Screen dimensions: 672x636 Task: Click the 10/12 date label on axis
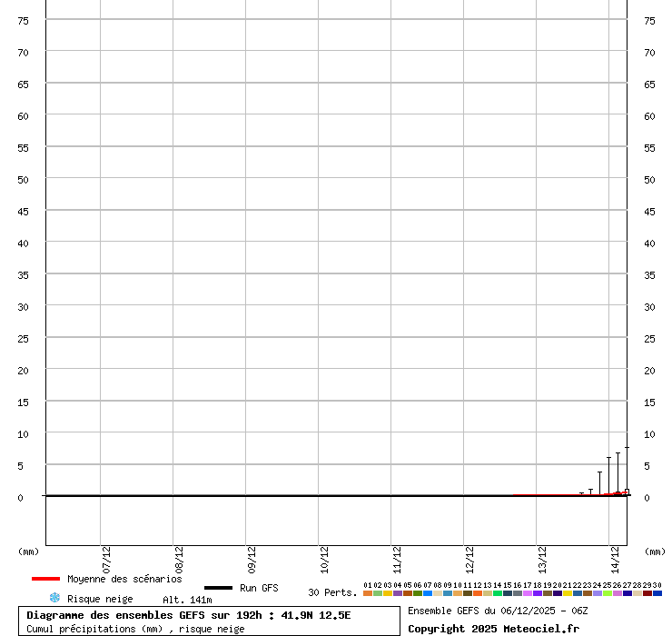[324, 558]
